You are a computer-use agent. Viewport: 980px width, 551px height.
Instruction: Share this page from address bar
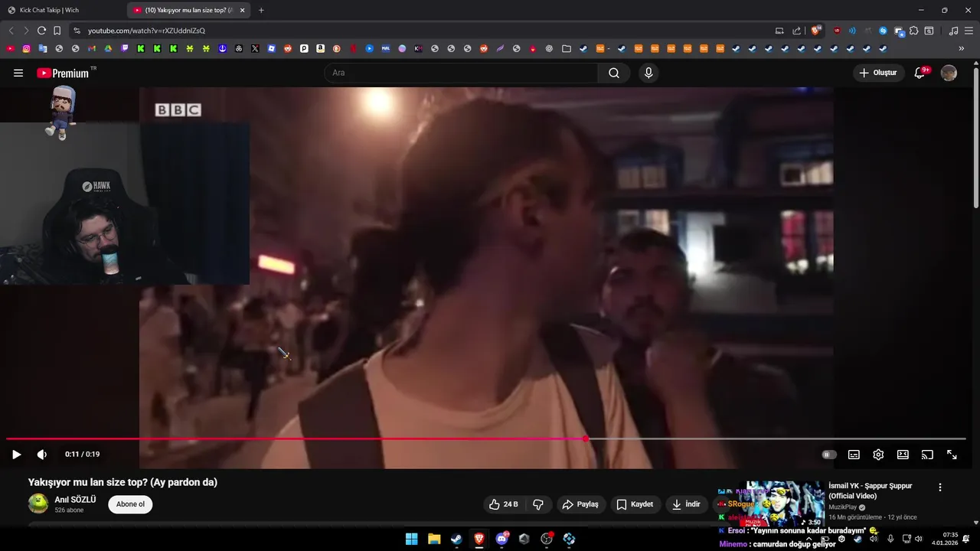pyautogui.click(x=796, y=31)
